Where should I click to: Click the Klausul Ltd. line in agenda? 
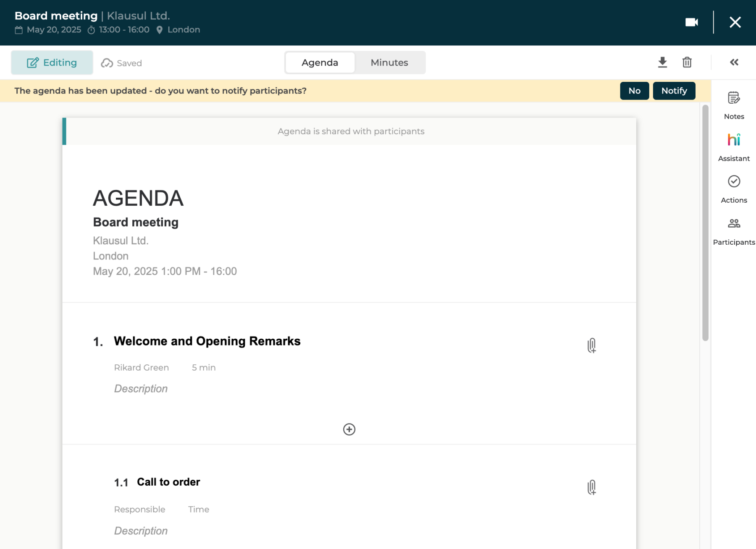[x=121, y=241]
